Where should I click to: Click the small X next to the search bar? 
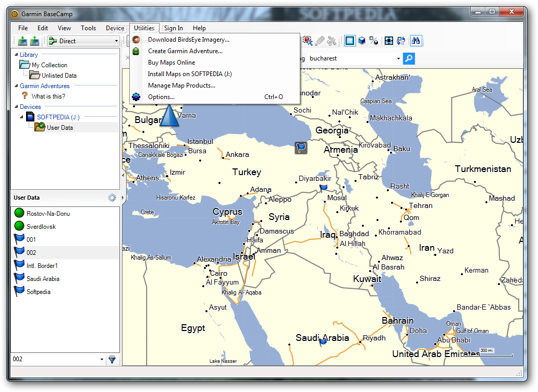coord(127,58)
